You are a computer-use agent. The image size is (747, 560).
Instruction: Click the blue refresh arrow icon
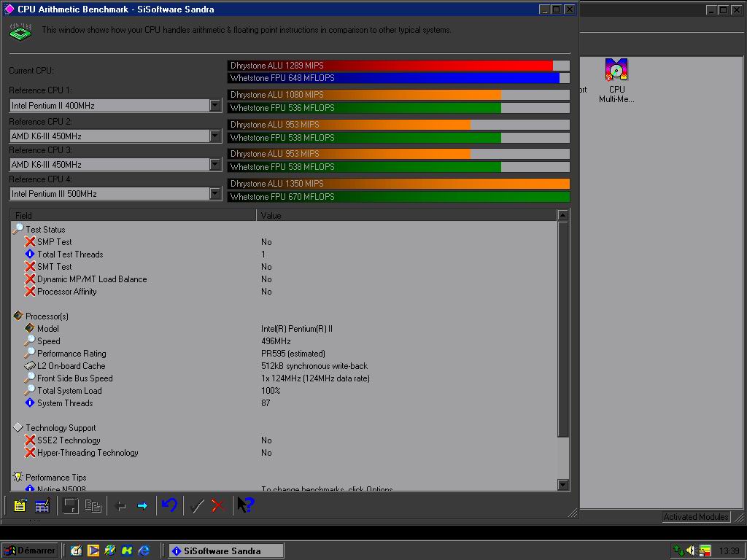click(169, 505)
